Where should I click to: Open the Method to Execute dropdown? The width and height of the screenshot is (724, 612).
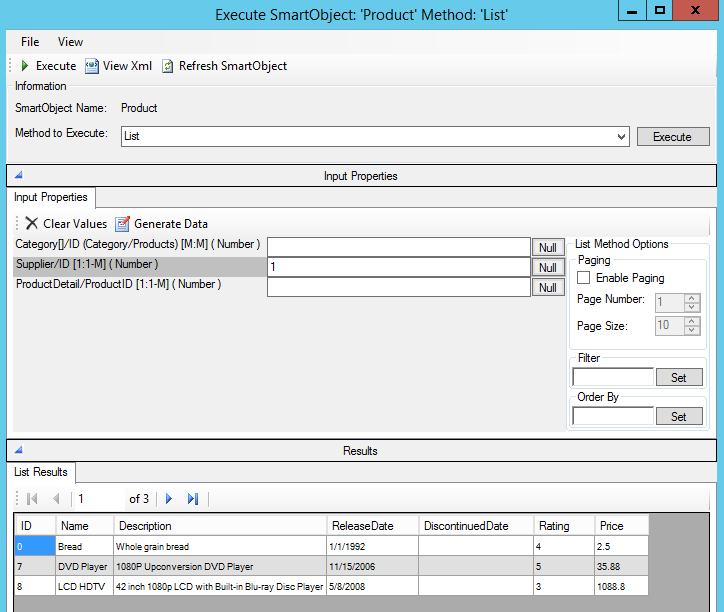[621, 136]
